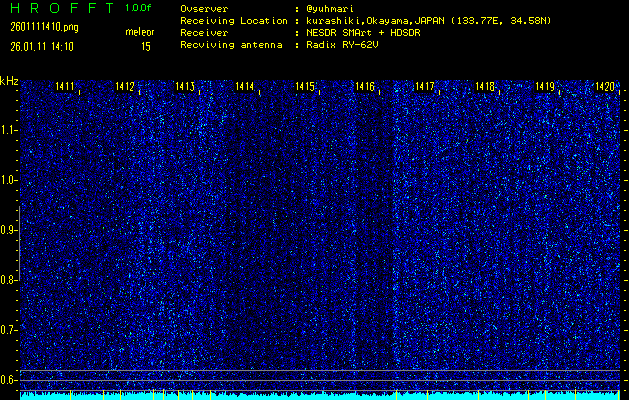Click the cyan signal level strip
This screenshot has width=629, height=400.
pos(320,395)
